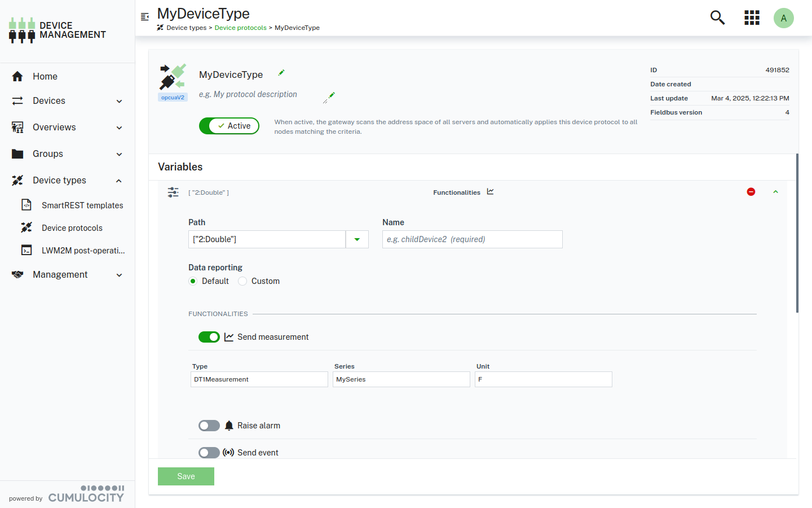
Task: Collapse the 2:Double variable section
Action: (775, 192)
